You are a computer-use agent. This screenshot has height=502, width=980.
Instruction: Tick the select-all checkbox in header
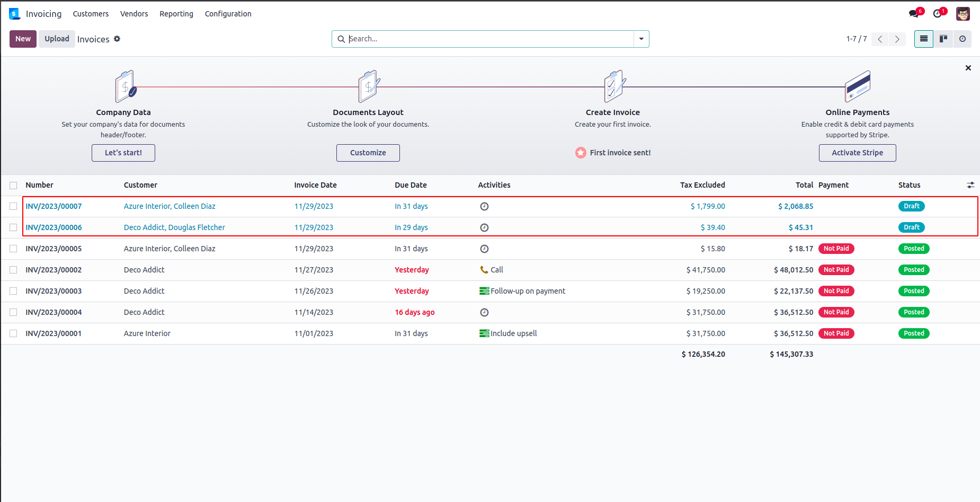(13, 186)
